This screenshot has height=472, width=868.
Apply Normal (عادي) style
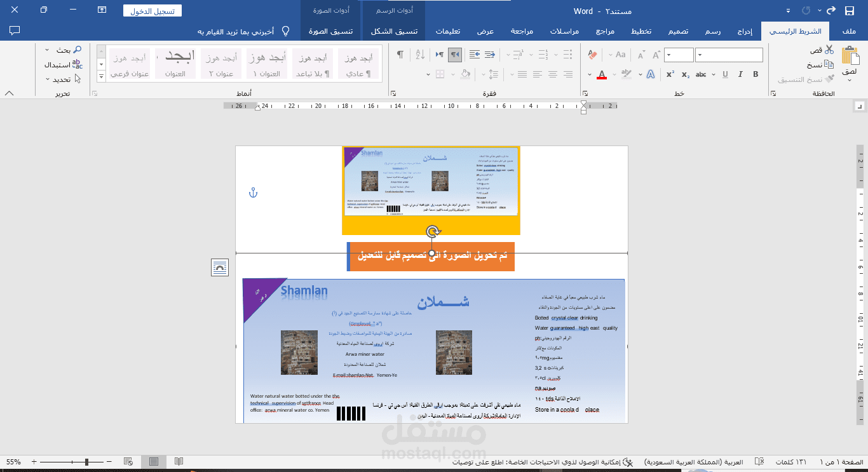(x=358, y=64)
